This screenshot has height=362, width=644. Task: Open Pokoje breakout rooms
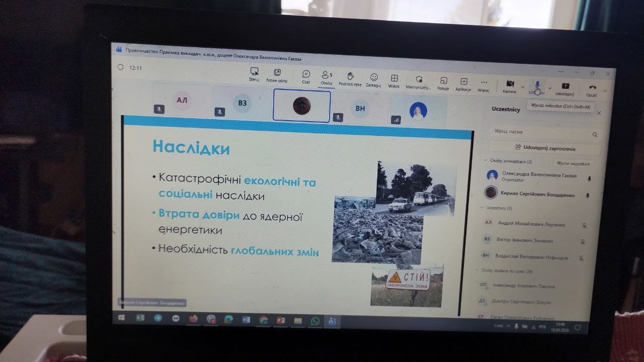coord(443,83)
